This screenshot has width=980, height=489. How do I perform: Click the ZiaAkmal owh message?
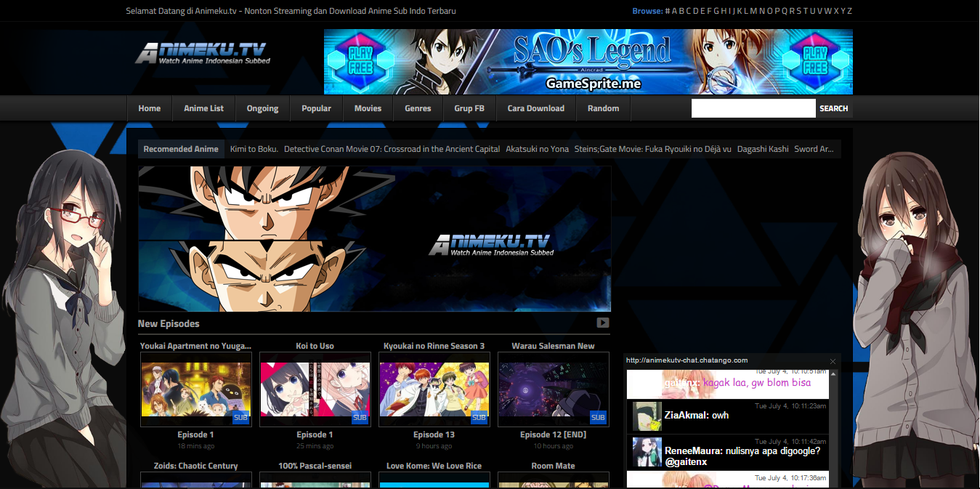[697, 416]
